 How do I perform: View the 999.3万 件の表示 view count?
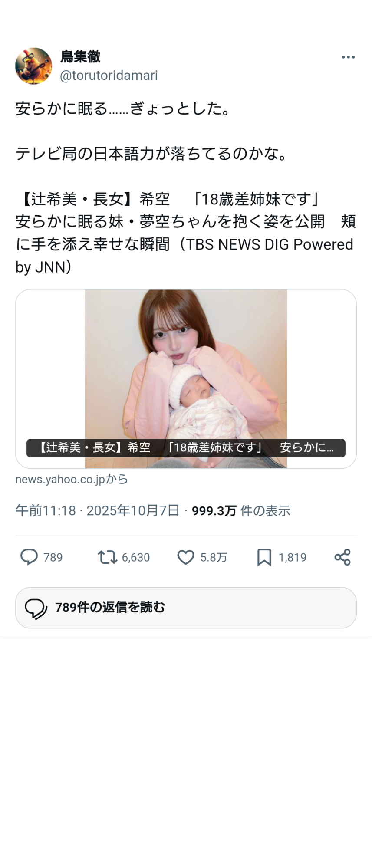241,511
